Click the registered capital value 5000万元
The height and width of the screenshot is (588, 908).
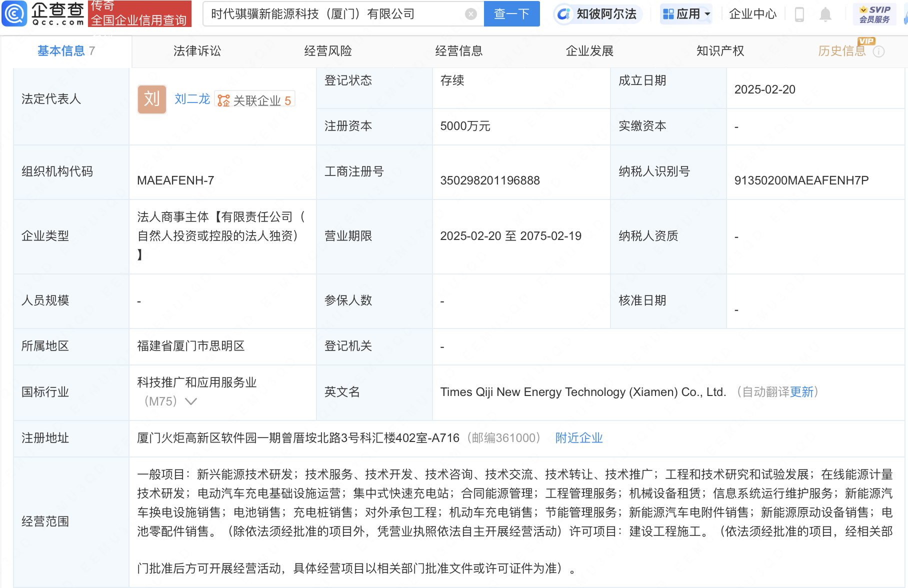465,126
